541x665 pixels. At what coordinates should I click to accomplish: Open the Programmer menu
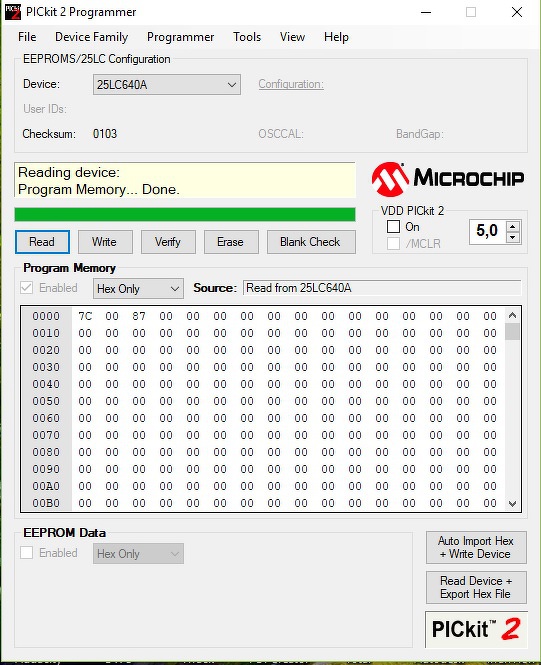tap(181, 37)
